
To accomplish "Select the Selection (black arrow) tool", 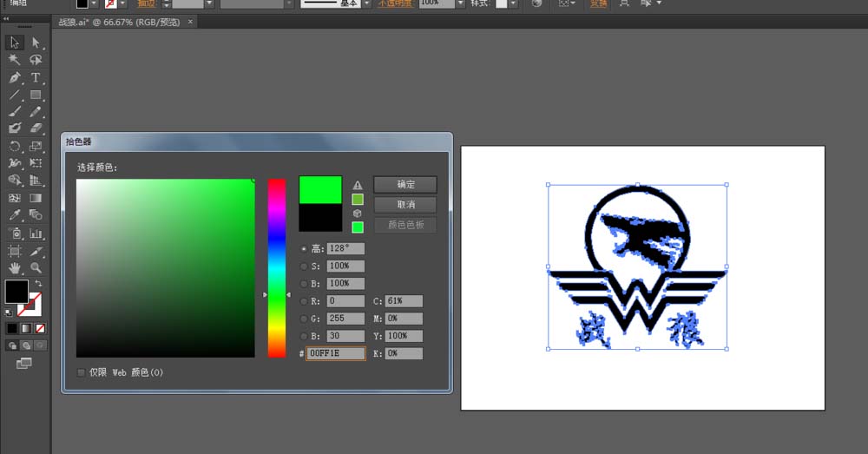I will pos(15,43).
